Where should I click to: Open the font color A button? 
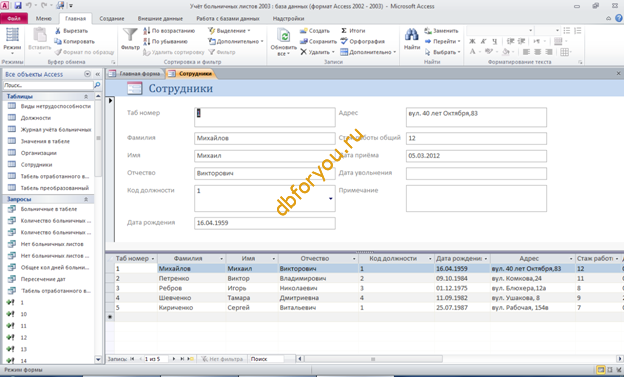(472, 52)
